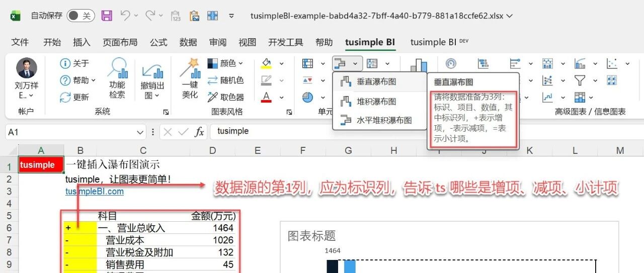
Task: Click the chart title 图表标题
Action: point(311,236)
